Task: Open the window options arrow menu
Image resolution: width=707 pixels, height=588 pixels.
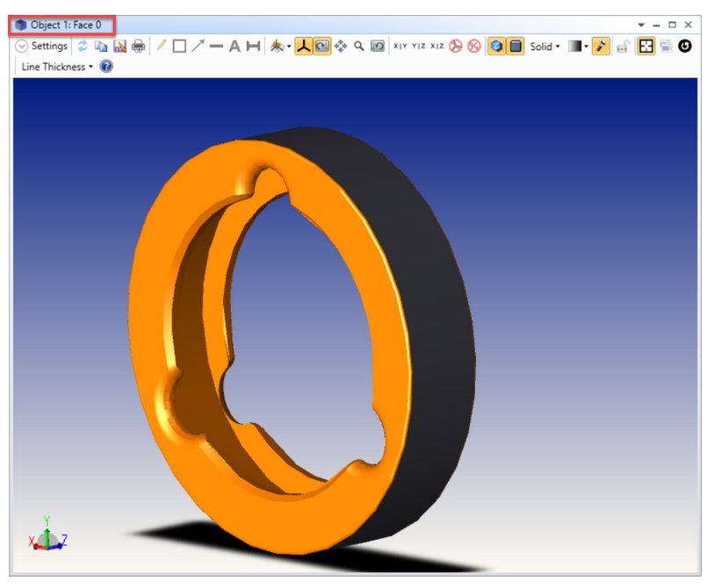Action: point(641,25)
